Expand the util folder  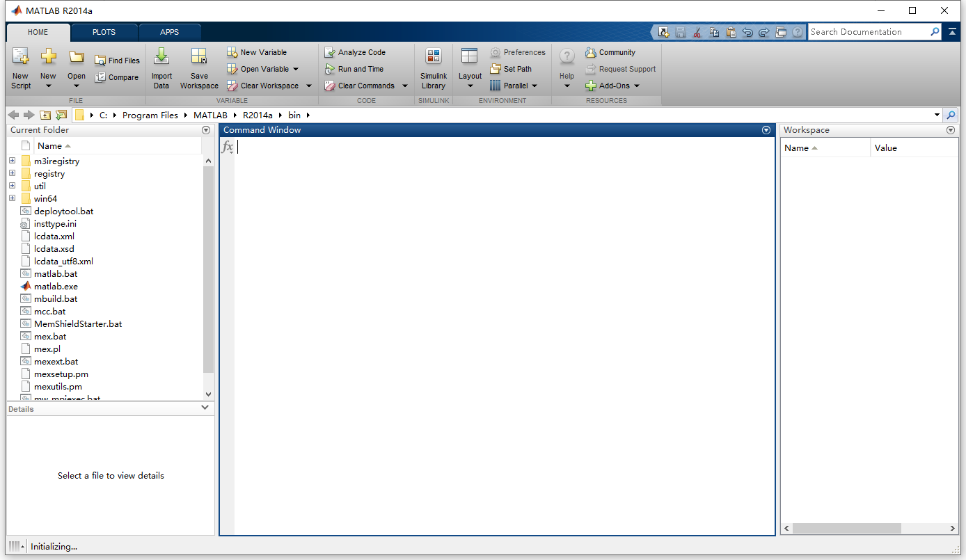coord(12,186)
